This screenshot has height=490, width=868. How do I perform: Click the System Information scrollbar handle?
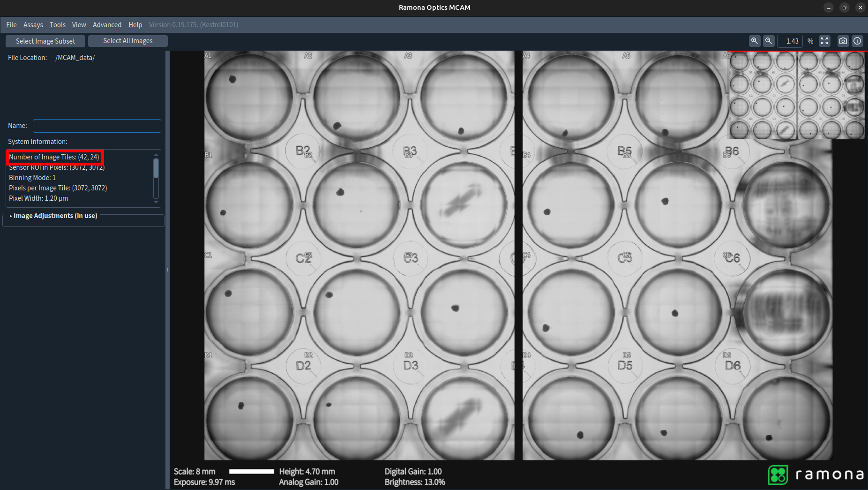(156, 168)
